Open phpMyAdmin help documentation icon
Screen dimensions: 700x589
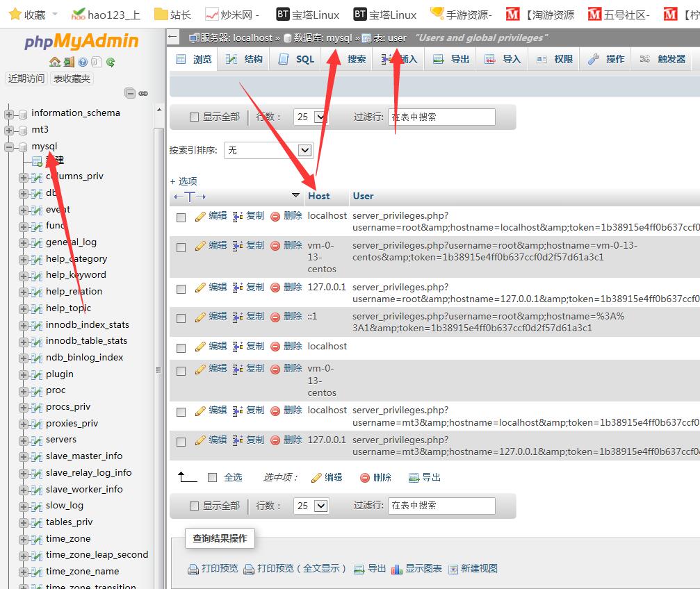click(x=83, y=63)
